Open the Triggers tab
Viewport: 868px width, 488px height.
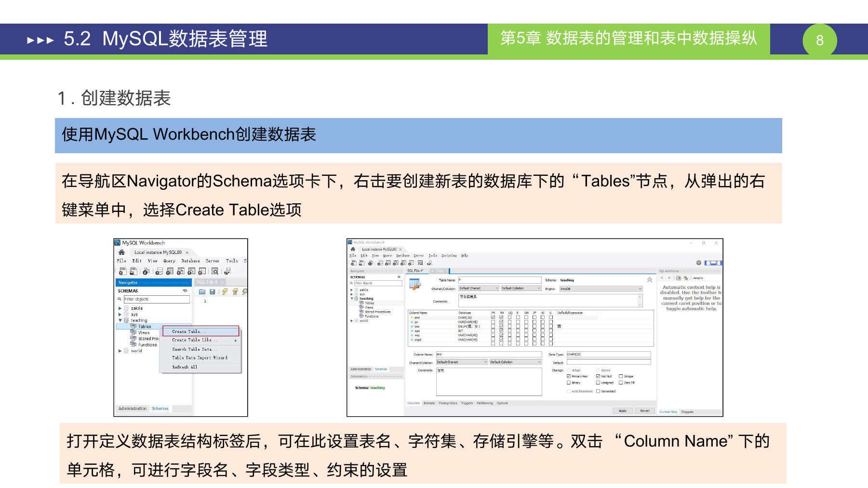(467, 403)
